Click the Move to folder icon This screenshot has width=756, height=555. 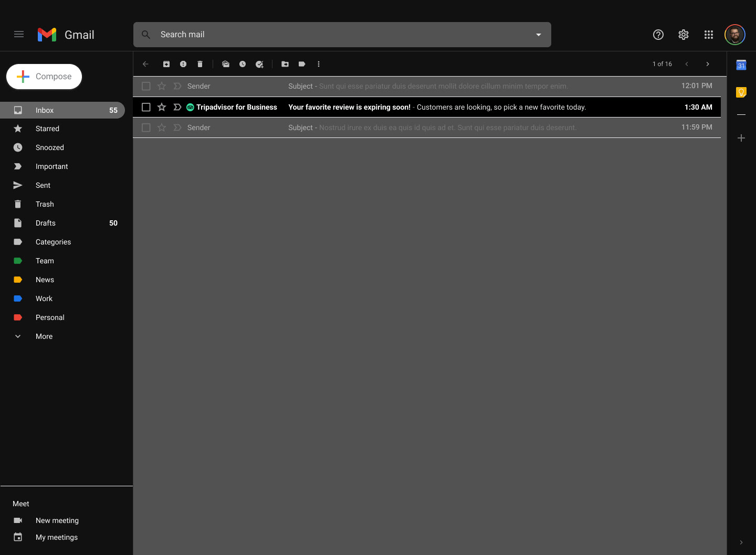(285, 64)
